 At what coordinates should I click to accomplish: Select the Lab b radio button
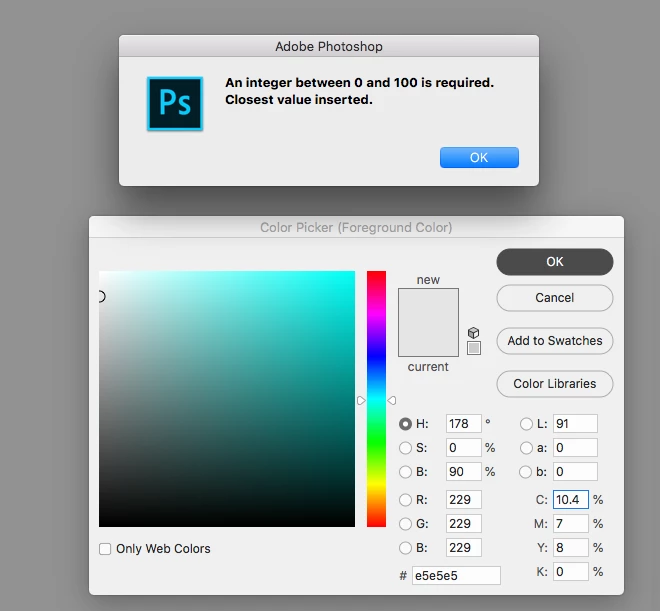(x=525, y=472)
